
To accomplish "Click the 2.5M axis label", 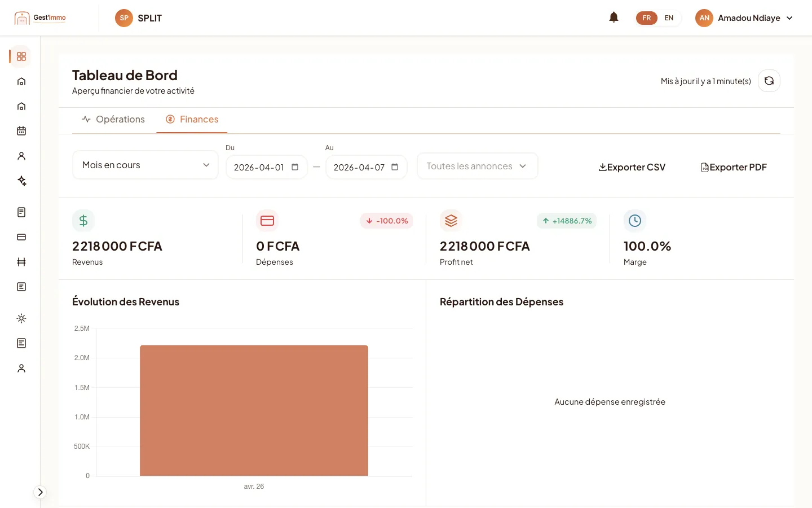I will (x=82, y=329).
